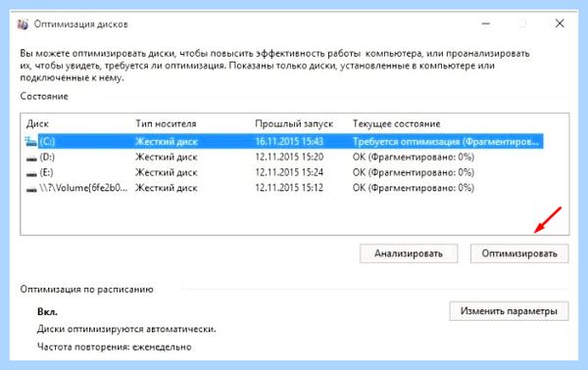Select the (D:) drive label

click(x=47, y=157)
